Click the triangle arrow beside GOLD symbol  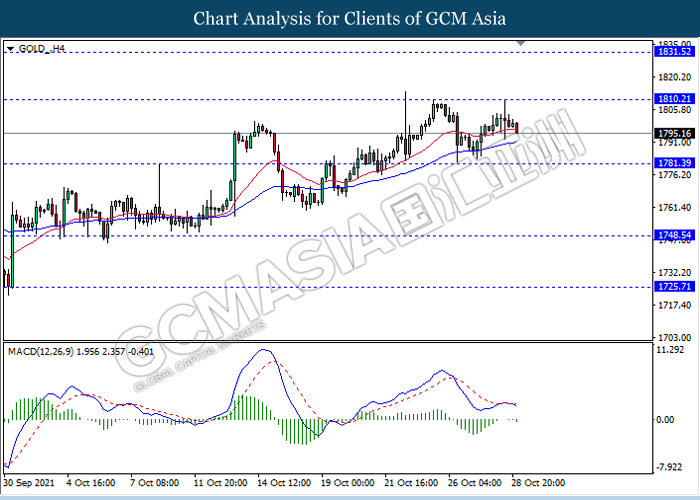pos(10,47)
